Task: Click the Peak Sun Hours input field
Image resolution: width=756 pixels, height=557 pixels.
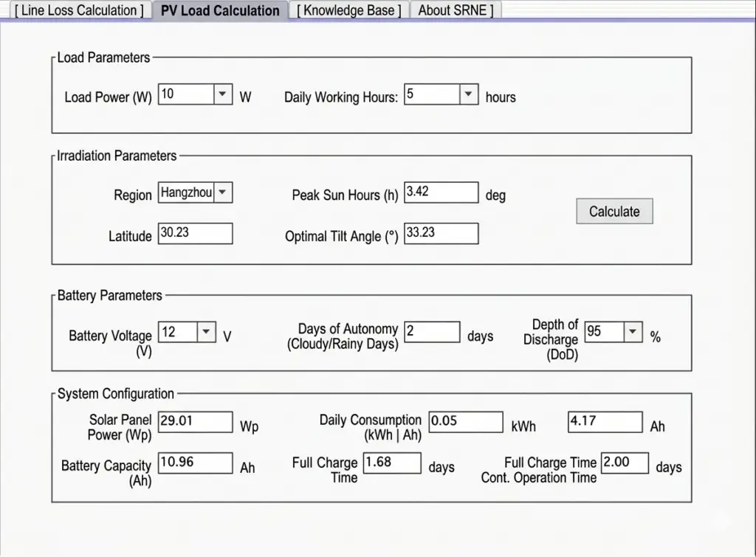Action: 441,192
